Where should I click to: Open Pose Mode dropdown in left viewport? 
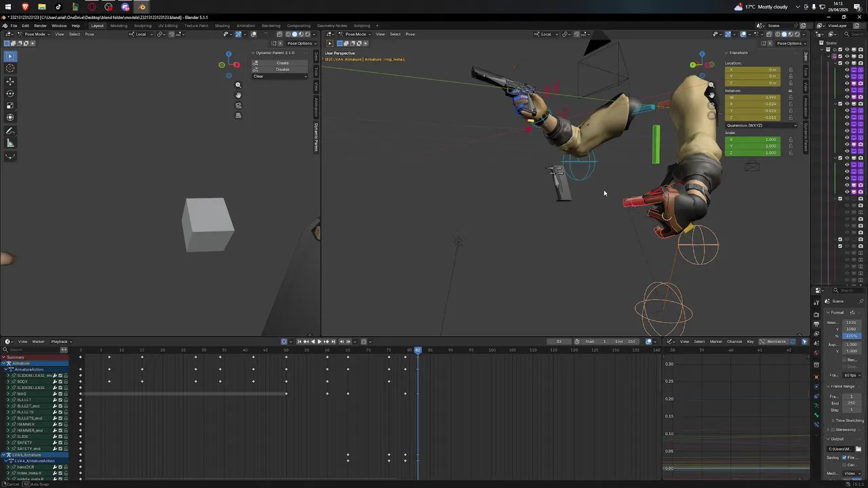coord(34,34)
